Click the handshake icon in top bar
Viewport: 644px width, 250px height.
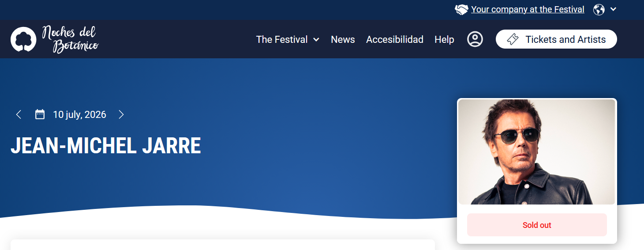click(x=461, y=10)
